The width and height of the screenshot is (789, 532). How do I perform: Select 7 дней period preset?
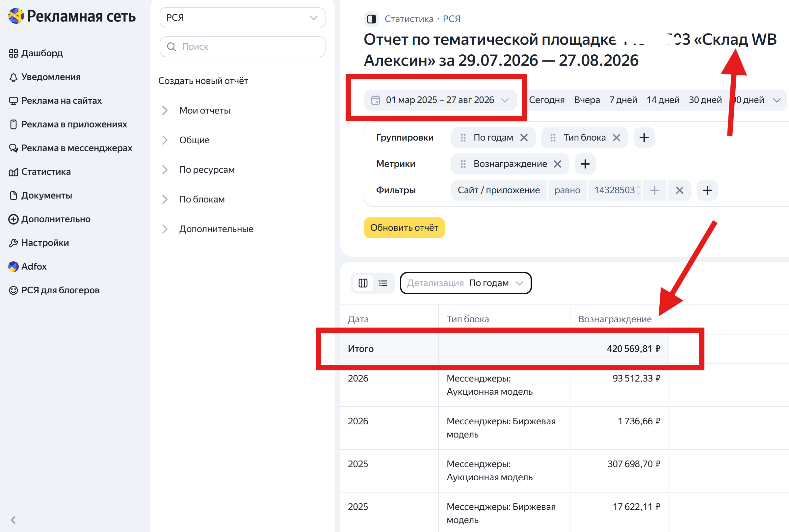coord(623,100)
